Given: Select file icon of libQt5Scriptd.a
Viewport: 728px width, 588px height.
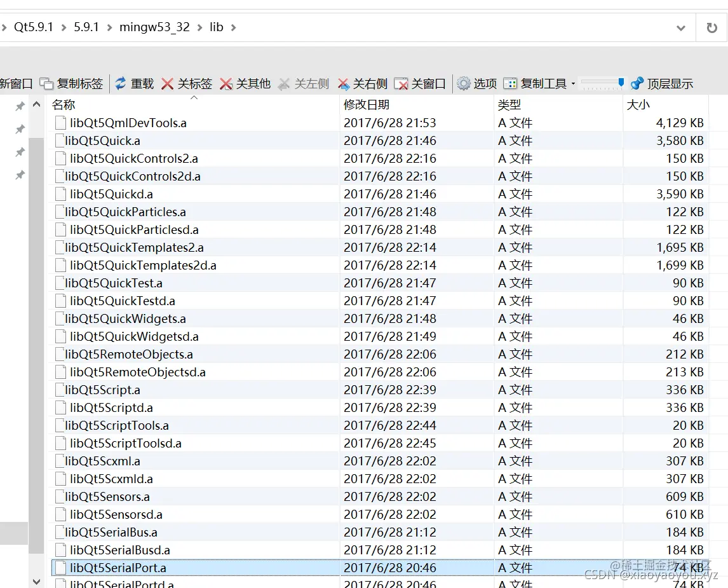Looking at the screenshot, I should 60,407.
